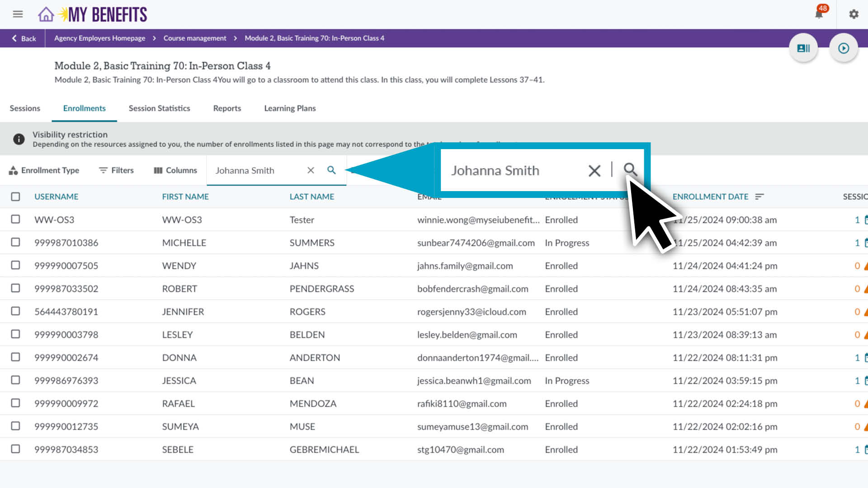Switch to the Session Statistics tab
The width and height of the screenshot is (868, 488).
159,108
